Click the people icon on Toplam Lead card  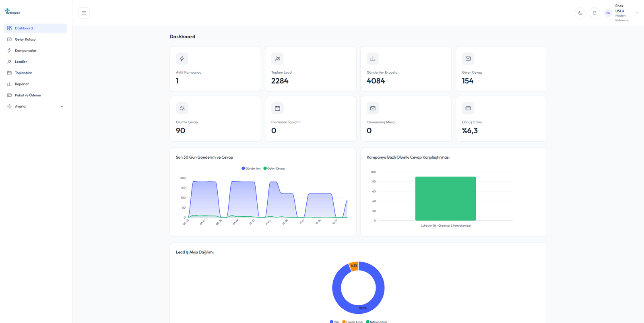click(x=277, y=59)
